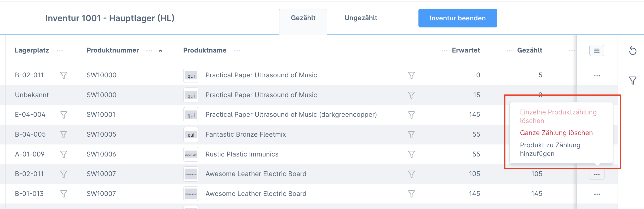Select the reset icon at the far right
Image resolution: width=644 pixels, height=209 pixels.
click(632, 51)
